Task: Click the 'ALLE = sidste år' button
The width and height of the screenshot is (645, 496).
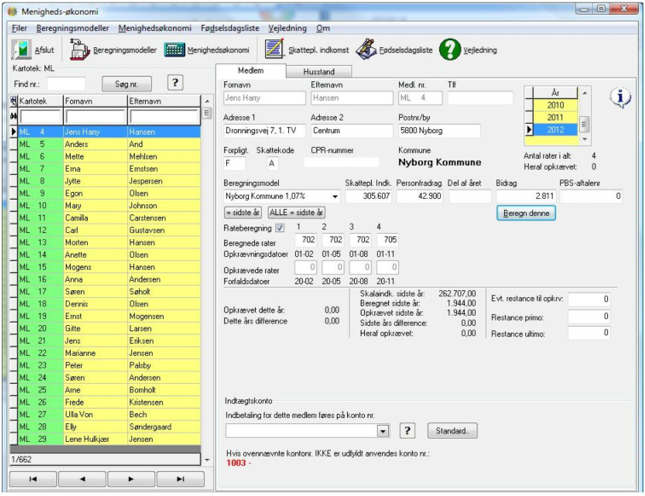Action: [x=296, y=213]
